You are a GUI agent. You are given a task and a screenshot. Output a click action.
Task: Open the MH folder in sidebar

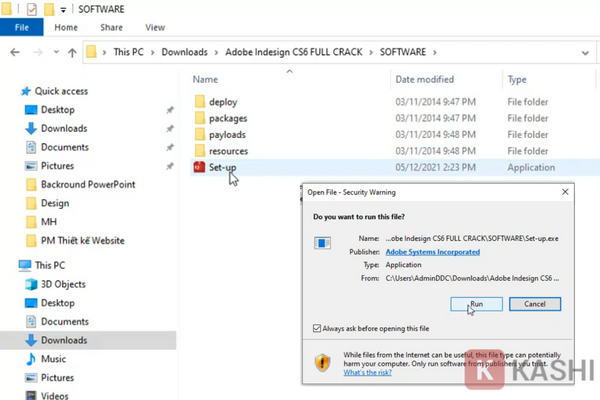[49, 222]
